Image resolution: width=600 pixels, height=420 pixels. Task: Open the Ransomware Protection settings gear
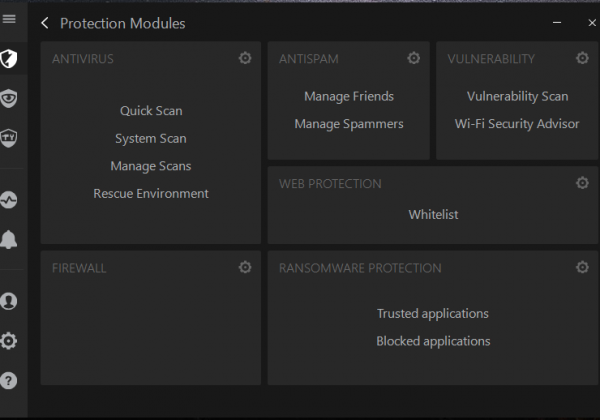pos(582,267)
